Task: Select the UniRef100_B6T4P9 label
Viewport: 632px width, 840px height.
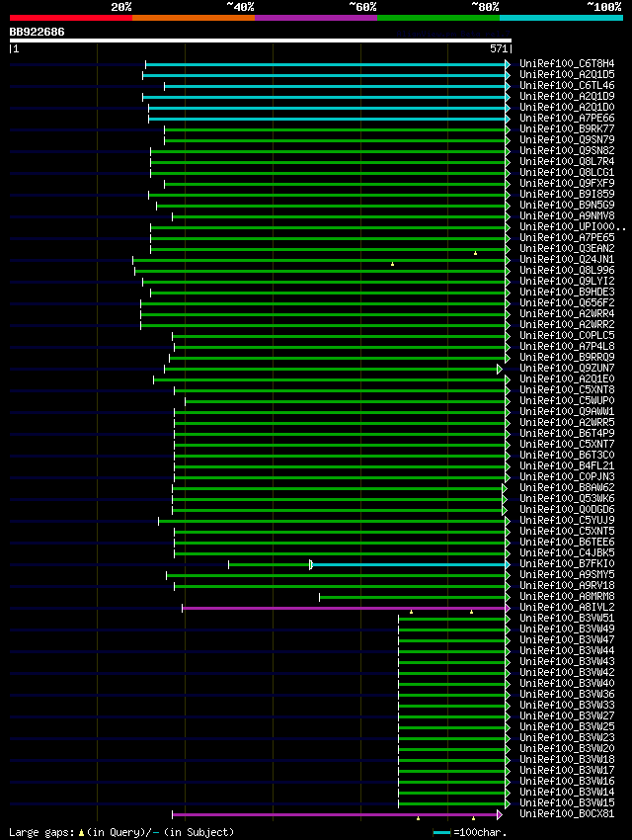Action: pyautogui.click(x=567, y=434)
